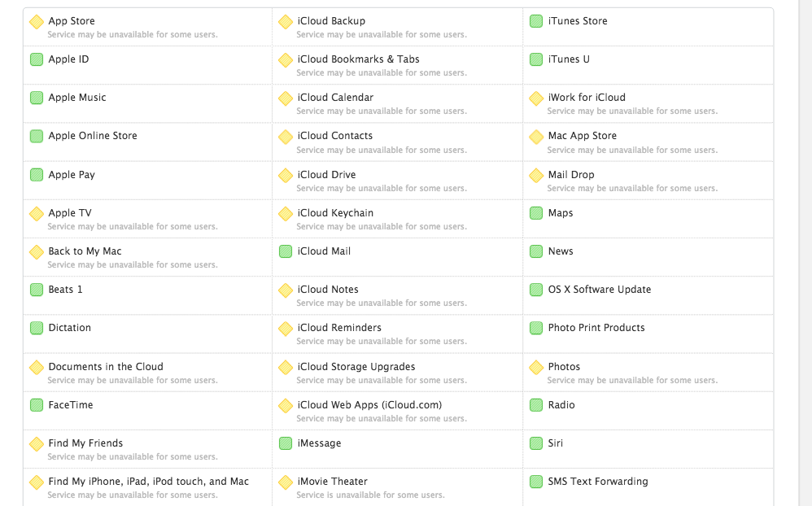Image resolution: width=812 pixels, height=506 pixels.
Task: Click the yellow status icon for iMovie Theater
Action: point(286,482)
